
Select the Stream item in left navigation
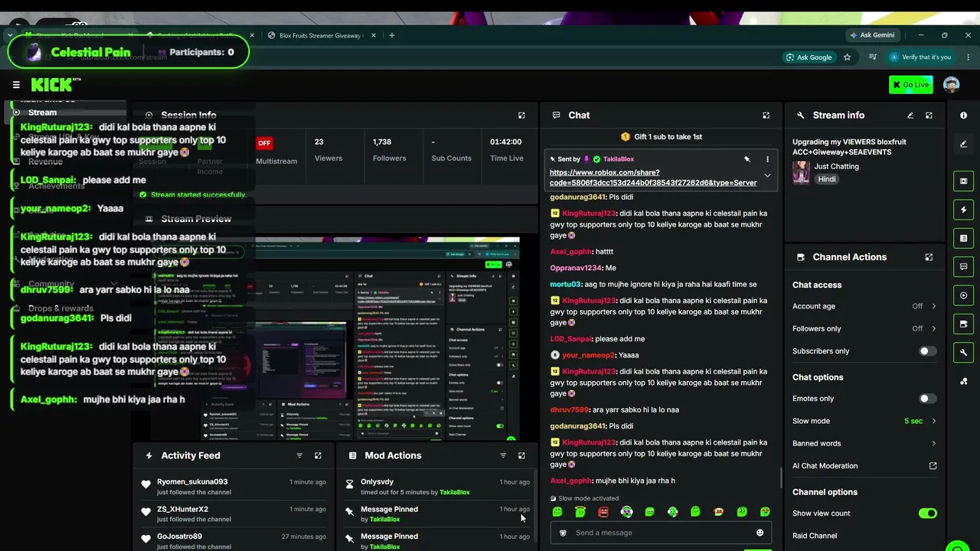pos(67,112)
